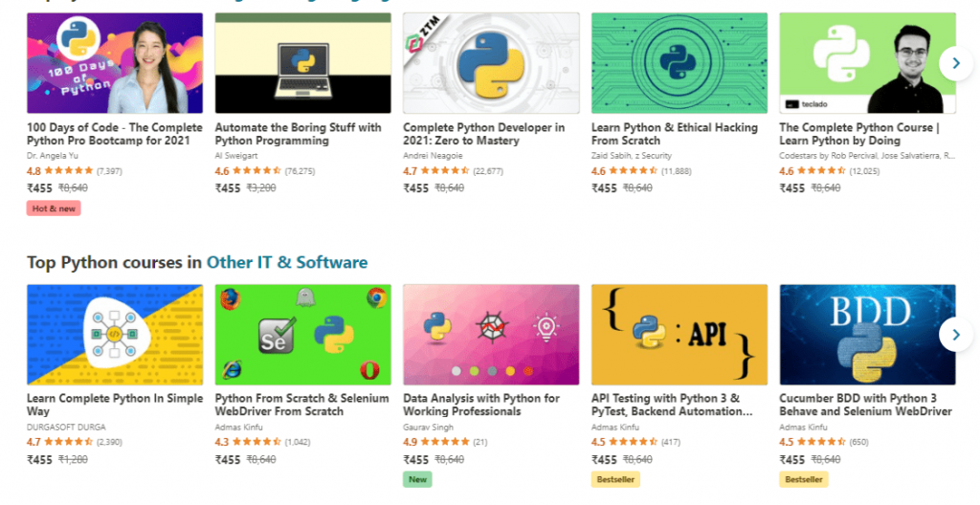Open The Complete Python Course thumbnail image
The image size is (980, 505).
click(867, 63)
